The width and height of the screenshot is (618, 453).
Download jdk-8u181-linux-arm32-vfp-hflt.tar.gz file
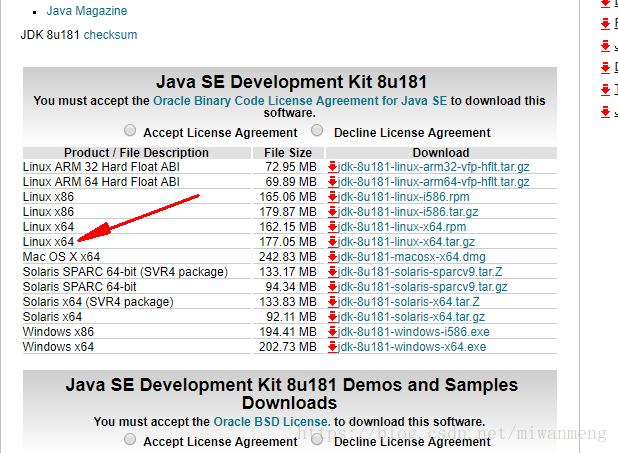click(x=434, y=167)
